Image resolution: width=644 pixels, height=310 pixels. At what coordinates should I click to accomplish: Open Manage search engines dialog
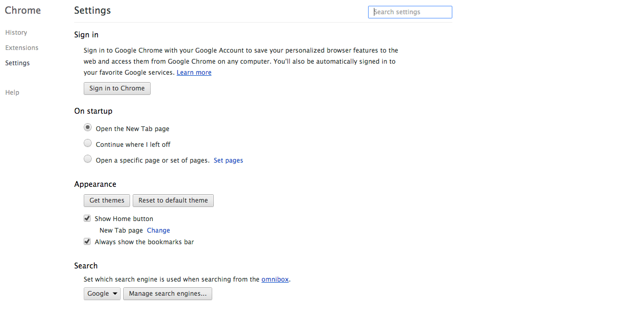pyautogui.click(x=167, y=294)
